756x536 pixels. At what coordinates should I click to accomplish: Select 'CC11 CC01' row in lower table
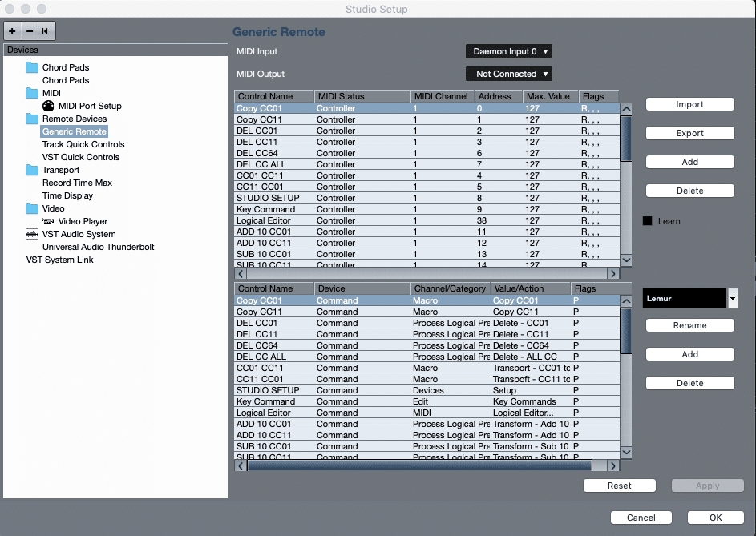pos(427,379)
